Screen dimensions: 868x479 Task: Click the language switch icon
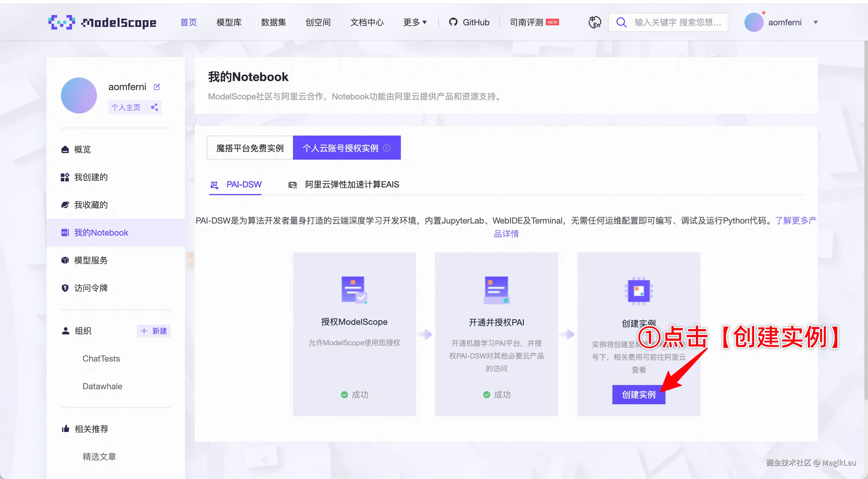(595, 22)
